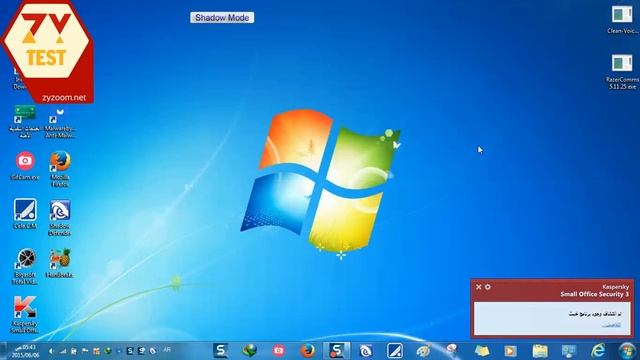Open settings gear in Kaspersky notification
The height and width of the screenshot is (360, 640).
[487, 287]
